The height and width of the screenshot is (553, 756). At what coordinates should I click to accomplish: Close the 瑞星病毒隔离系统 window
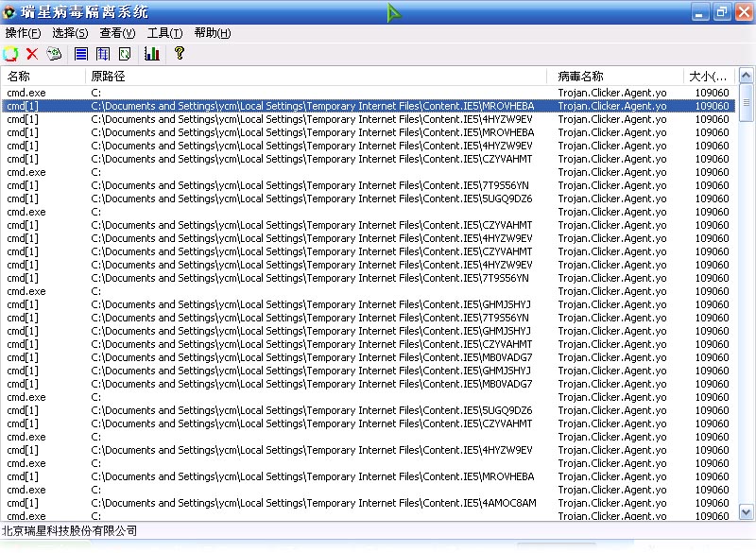point(744,12)
